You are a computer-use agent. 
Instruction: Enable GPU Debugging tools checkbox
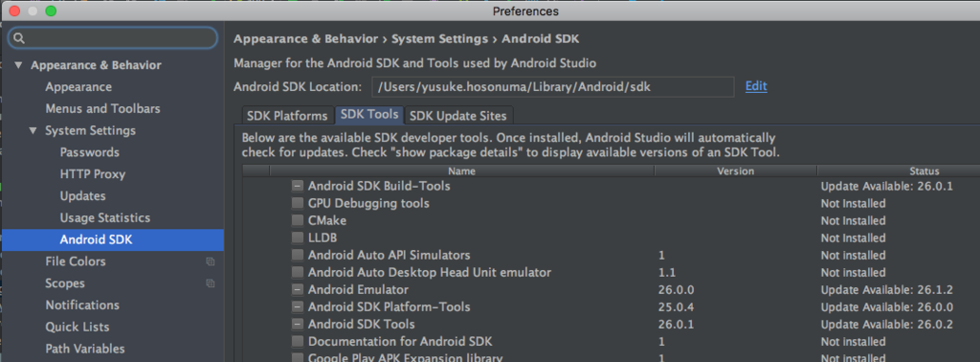tap(298, 204)
